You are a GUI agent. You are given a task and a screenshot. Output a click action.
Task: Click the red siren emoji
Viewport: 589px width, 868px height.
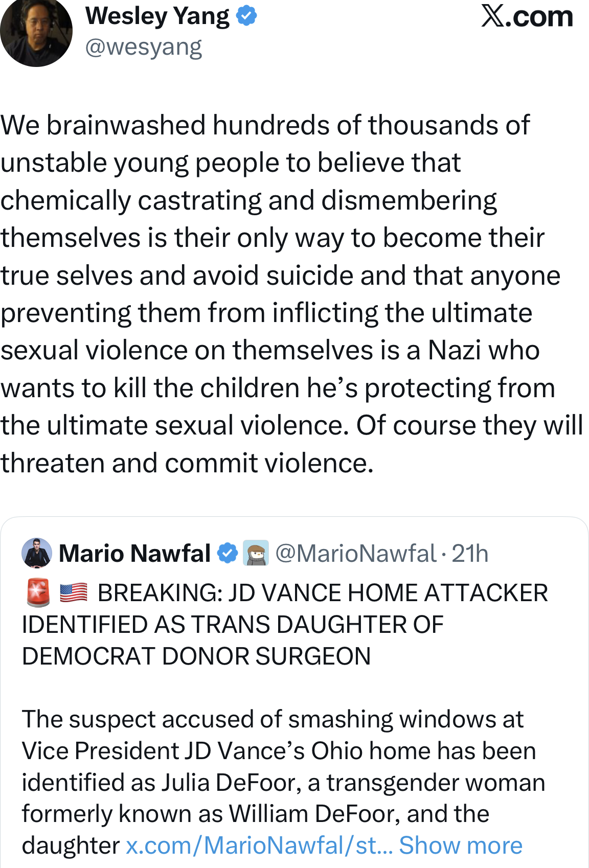click(38, 593)
